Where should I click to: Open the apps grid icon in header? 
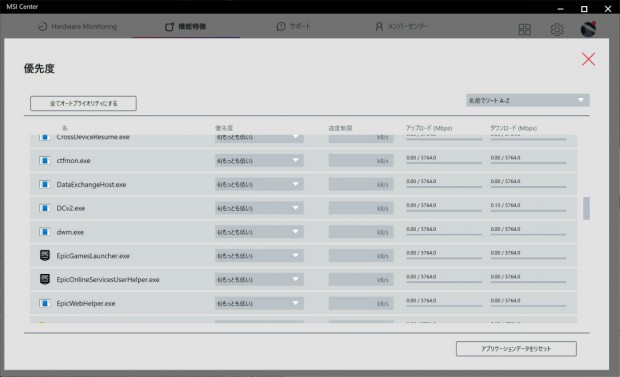[524, 29]
